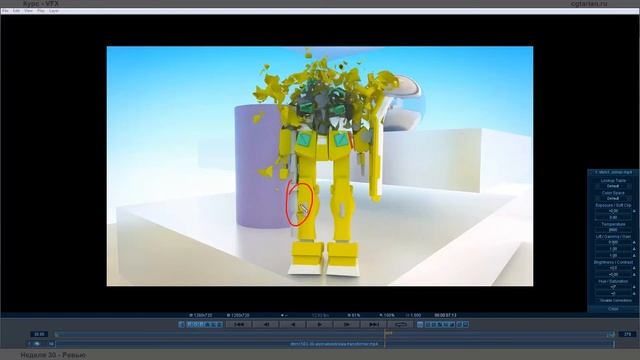The height and width of the screenshot is (360, 640).
Task: Reset Contrast with its triangle icon
Action: 634,275
